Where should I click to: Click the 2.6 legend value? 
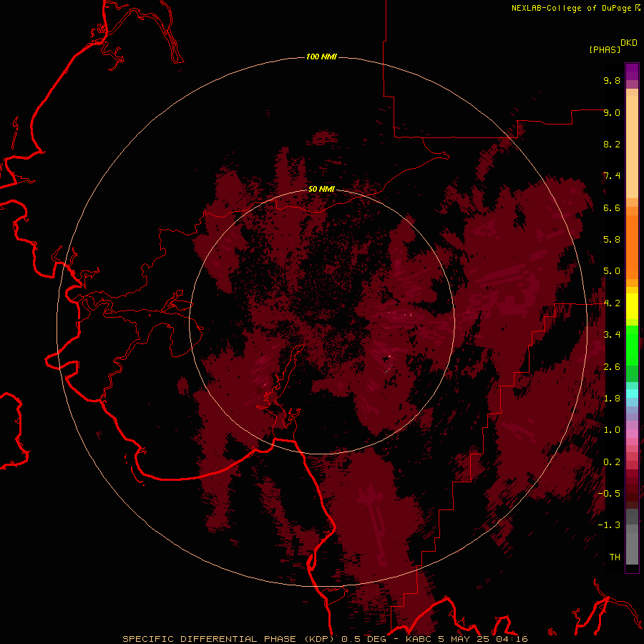[x=612, y=366]
